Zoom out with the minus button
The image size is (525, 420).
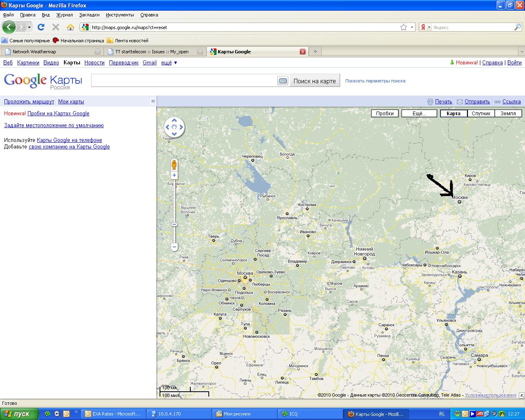(x=174, y=247)
